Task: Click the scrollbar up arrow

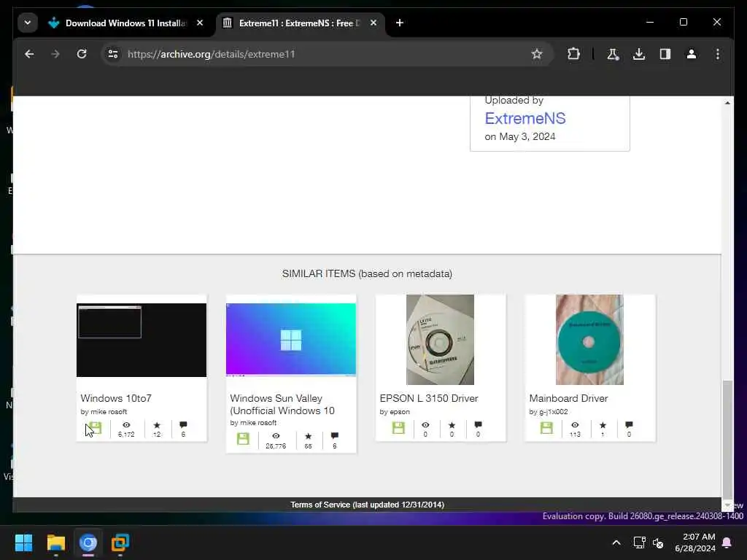Action: pos(727,103)
